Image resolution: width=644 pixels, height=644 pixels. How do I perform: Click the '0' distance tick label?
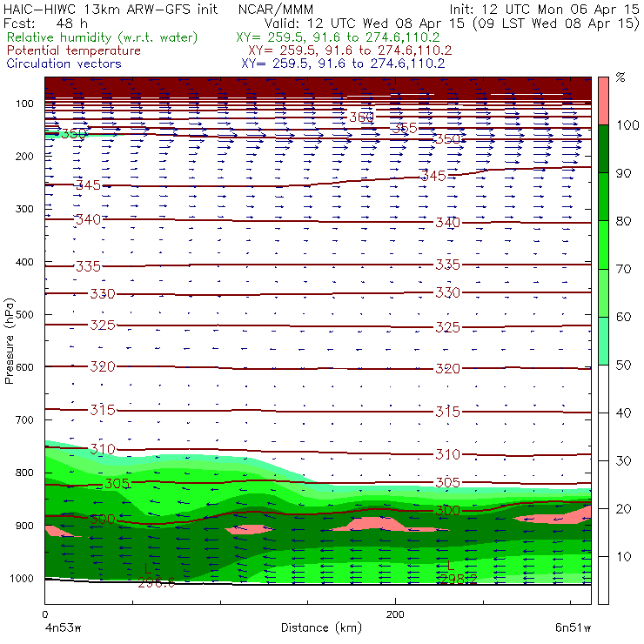(x=44, y=614)
